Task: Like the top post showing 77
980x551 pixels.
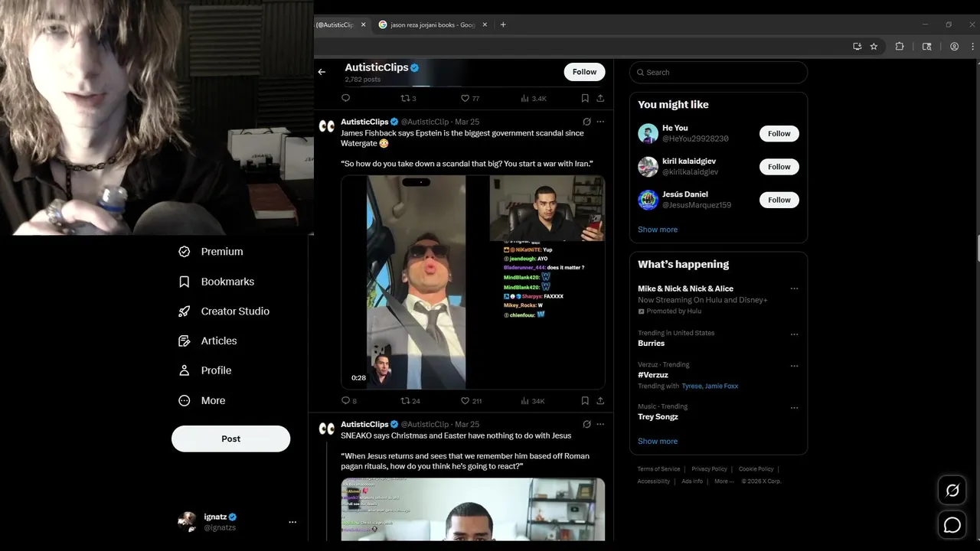Action: [x=469, y=98]
